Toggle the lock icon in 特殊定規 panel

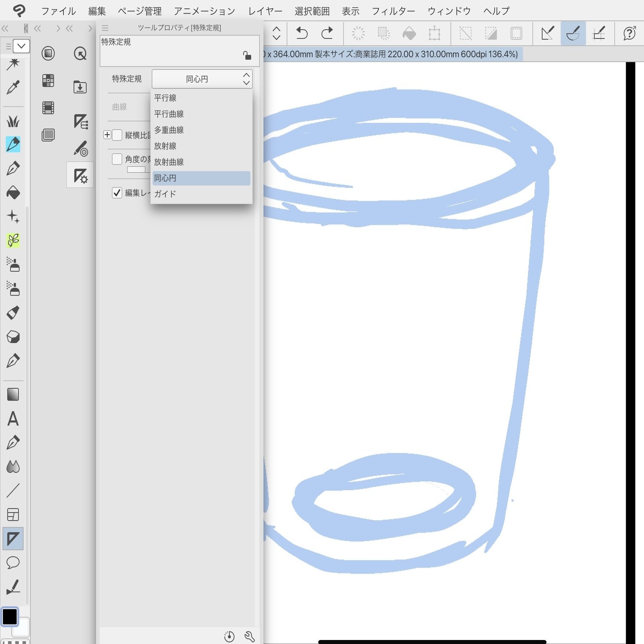tap(247, 56)
